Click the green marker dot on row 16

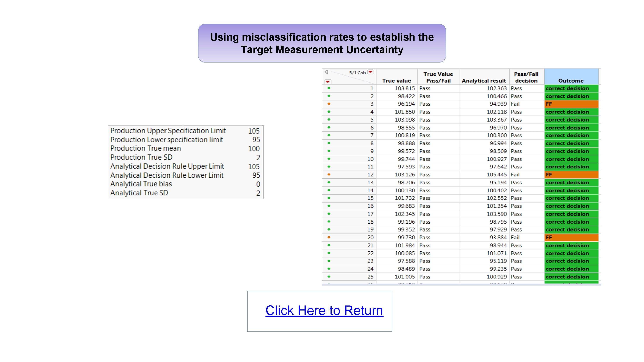[x=329, y=206]
